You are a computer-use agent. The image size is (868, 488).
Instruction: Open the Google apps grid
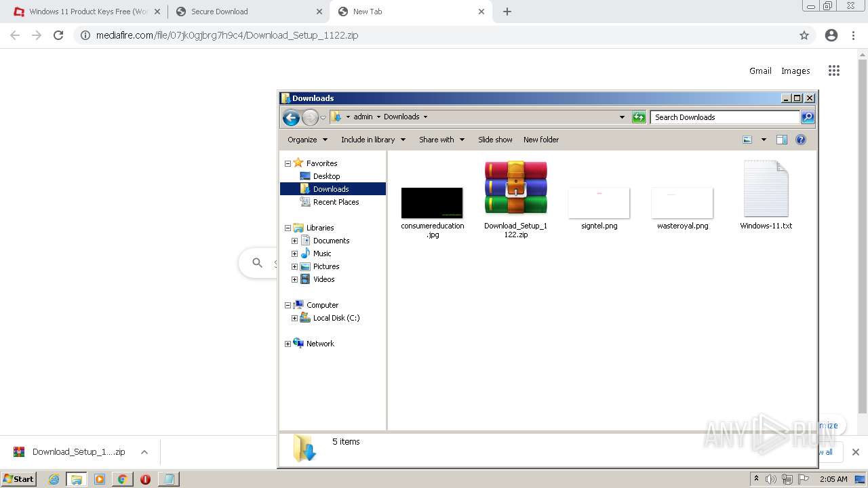834,70
